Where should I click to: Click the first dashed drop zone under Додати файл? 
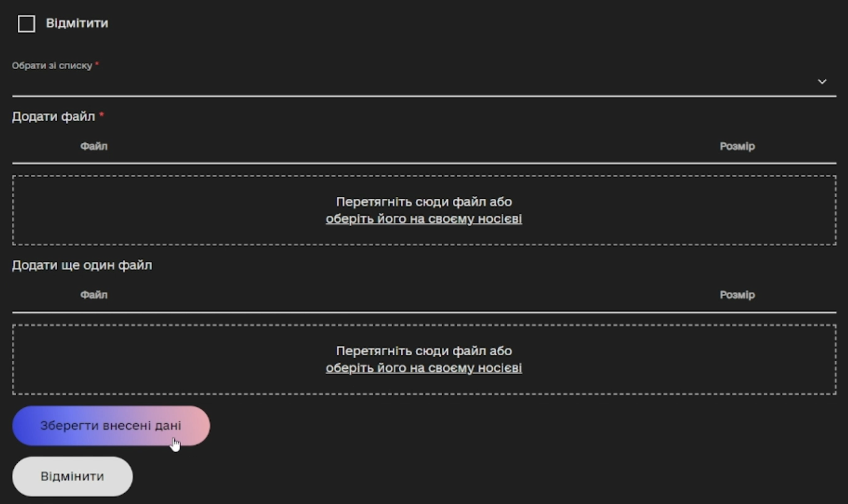[x=424, y=210]
